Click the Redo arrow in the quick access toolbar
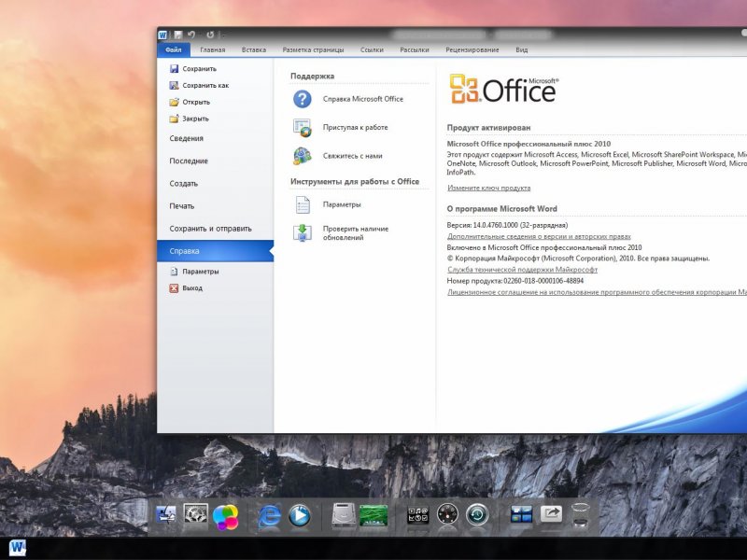747x560 pixels. click(x=210, y=35)
